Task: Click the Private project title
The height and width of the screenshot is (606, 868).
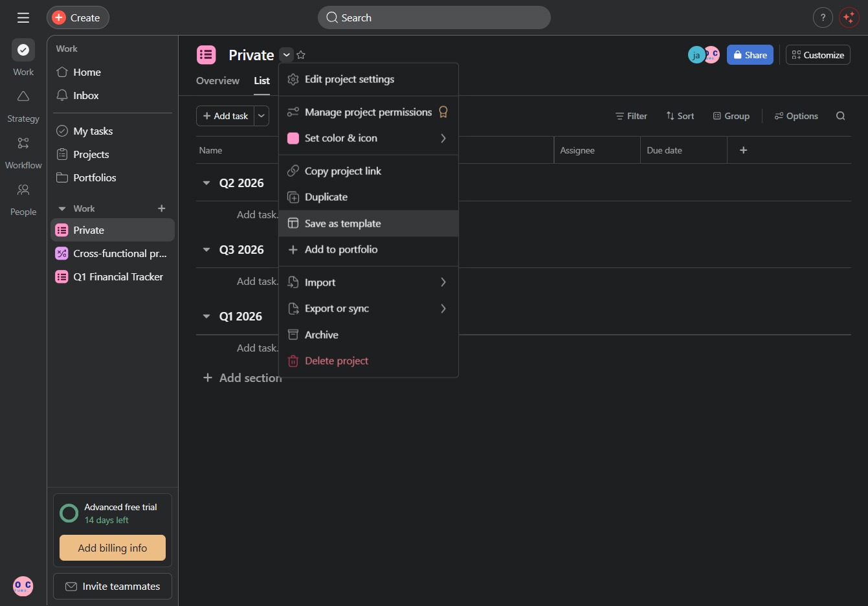Action: (251, 55)
